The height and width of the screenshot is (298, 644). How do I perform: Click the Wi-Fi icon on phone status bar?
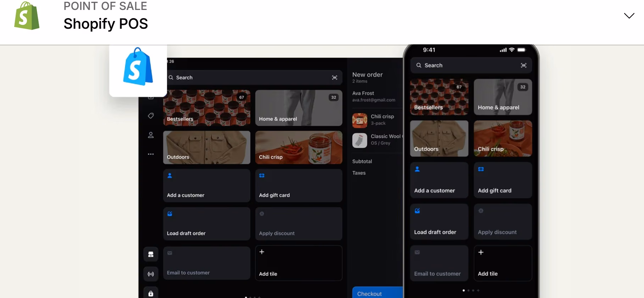511,50
